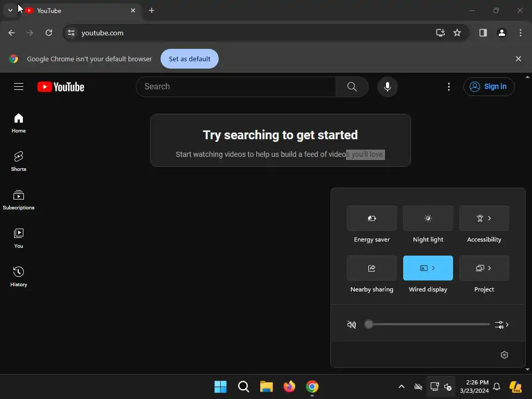Close the YouTube tab
Image resolution: width=532 pixels, height=399 pixels.
132,10
